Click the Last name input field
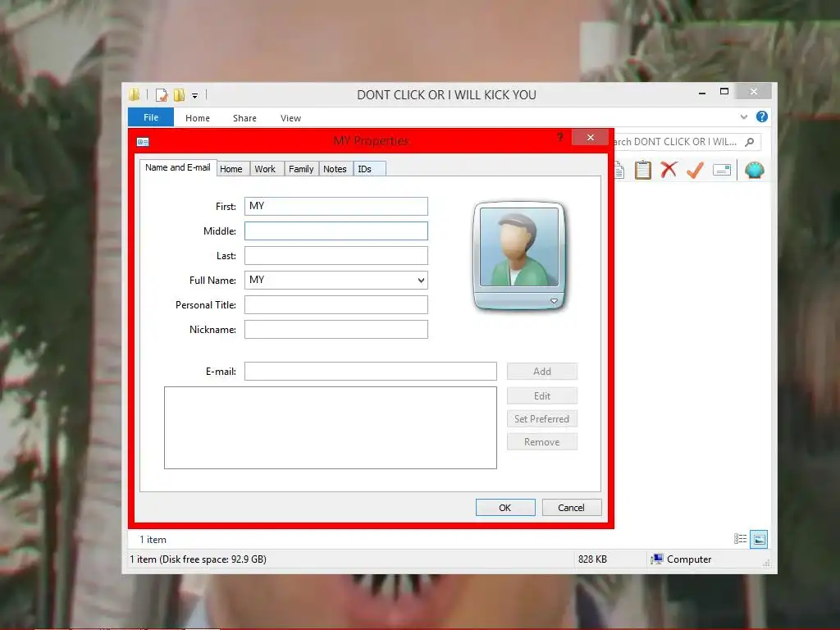840x630 pixels. (336, 256)
